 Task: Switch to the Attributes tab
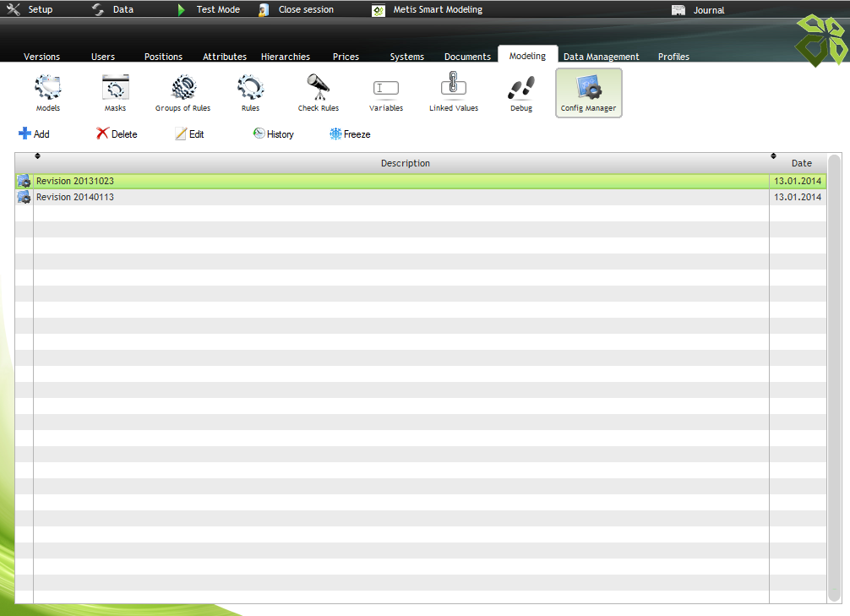225,57
